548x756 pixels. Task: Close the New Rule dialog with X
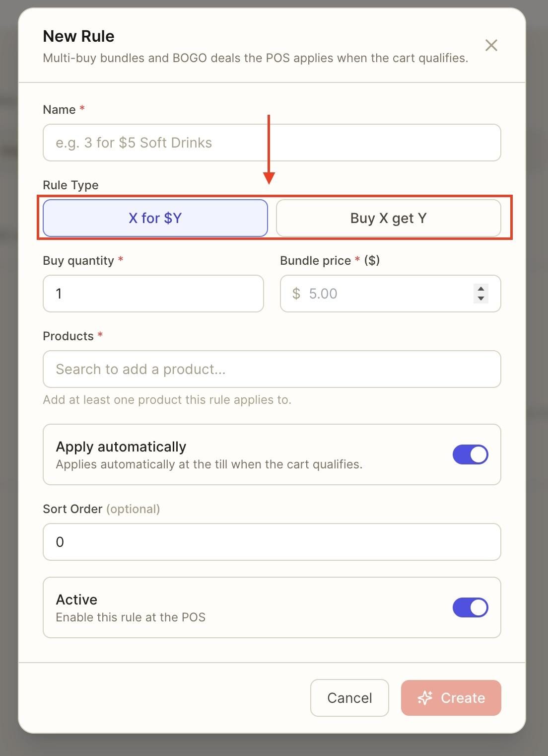[491, 45]
